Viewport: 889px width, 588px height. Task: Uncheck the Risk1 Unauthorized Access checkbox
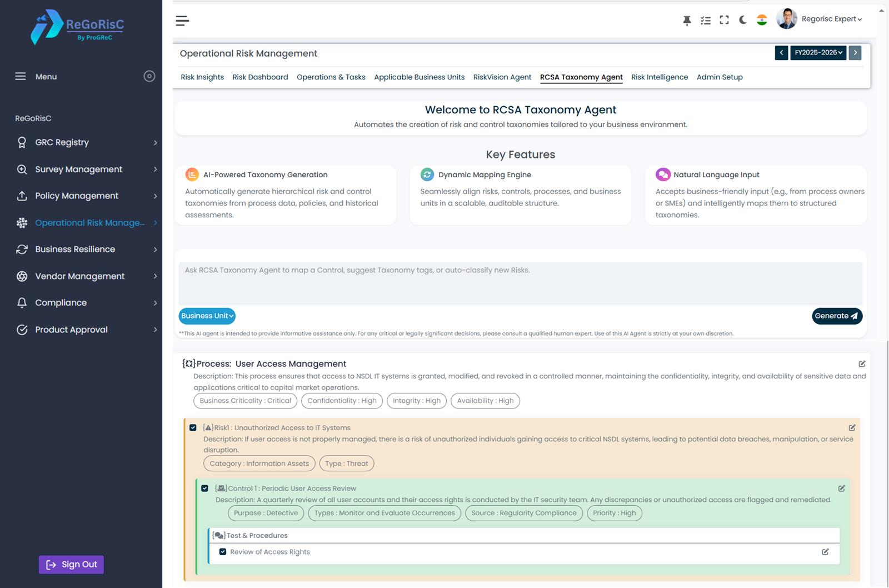(193, 428)
